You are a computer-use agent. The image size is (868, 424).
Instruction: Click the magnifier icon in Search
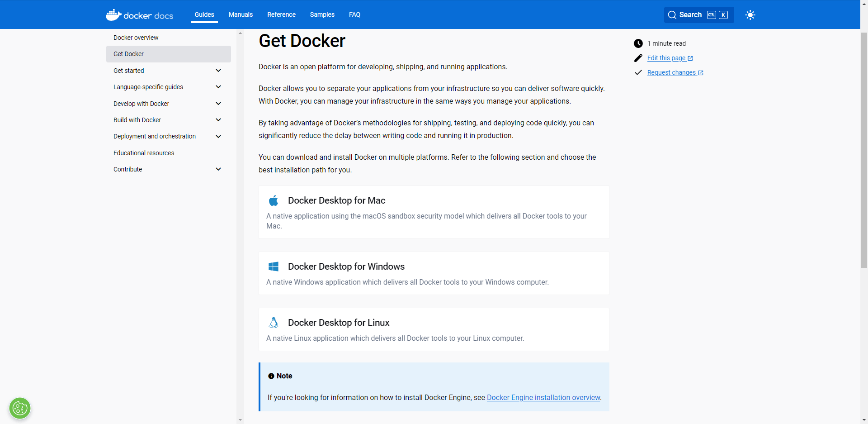pos(672,15)
